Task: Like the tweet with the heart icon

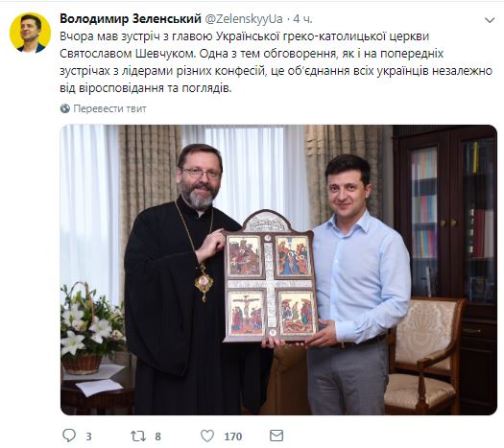Action: tap(207, 436)
